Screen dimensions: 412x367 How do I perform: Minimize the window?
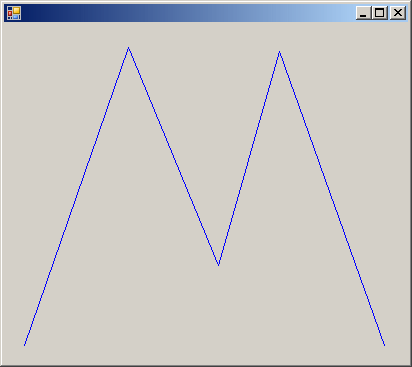click(x=364, y=13)
